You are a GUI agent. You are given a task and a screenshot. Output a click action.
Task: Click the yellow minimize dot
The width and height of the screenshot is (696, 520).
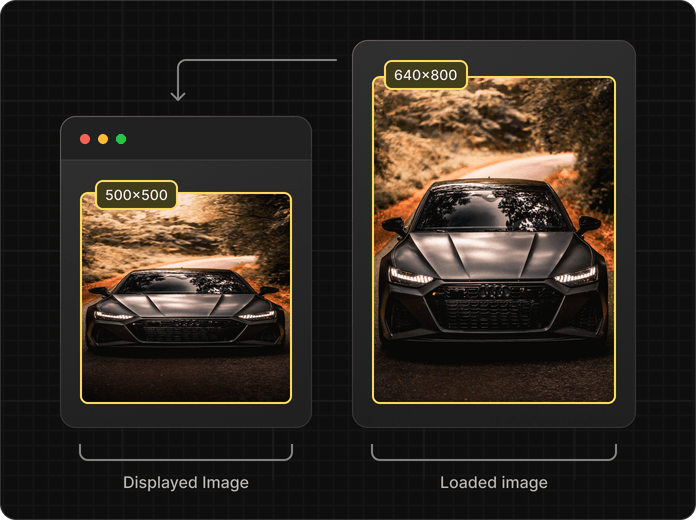[103, 139]
